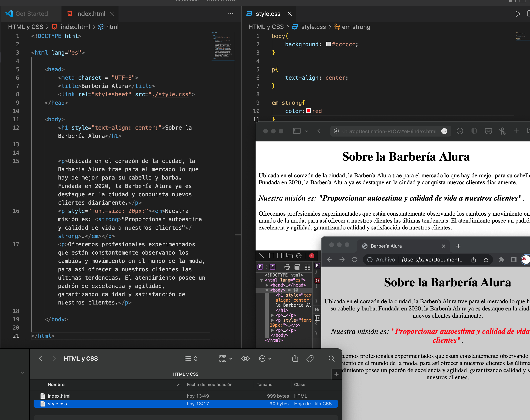Close the index.html tab
530x420 pixels.
click(x=112, y=14)
